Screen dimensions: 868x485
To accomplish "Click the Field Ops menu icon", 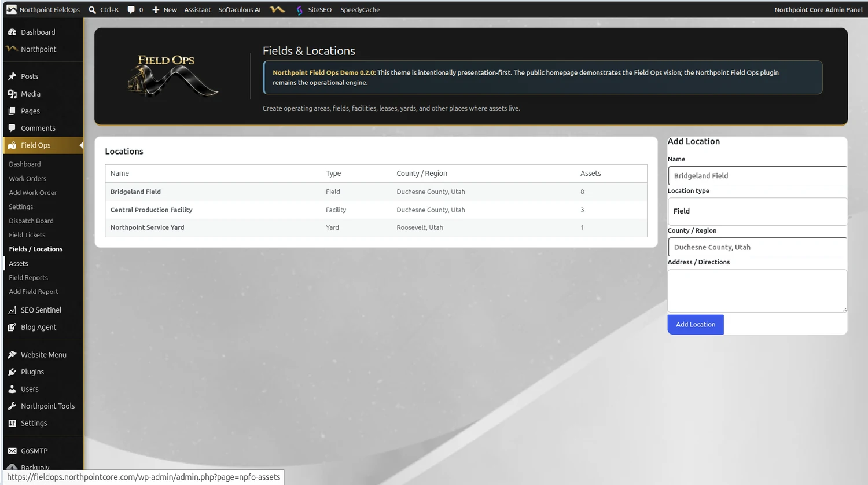I will click(12, 145).
